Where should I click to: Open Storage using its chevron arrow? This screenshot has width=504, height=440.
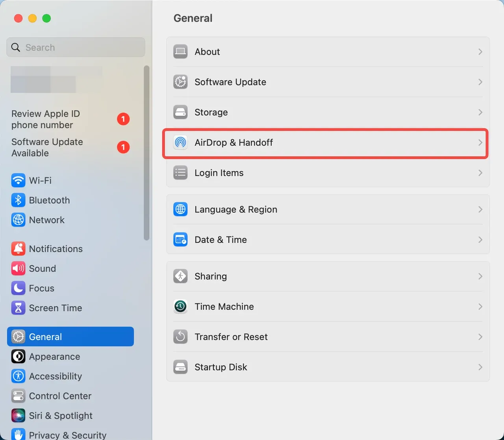480,112
